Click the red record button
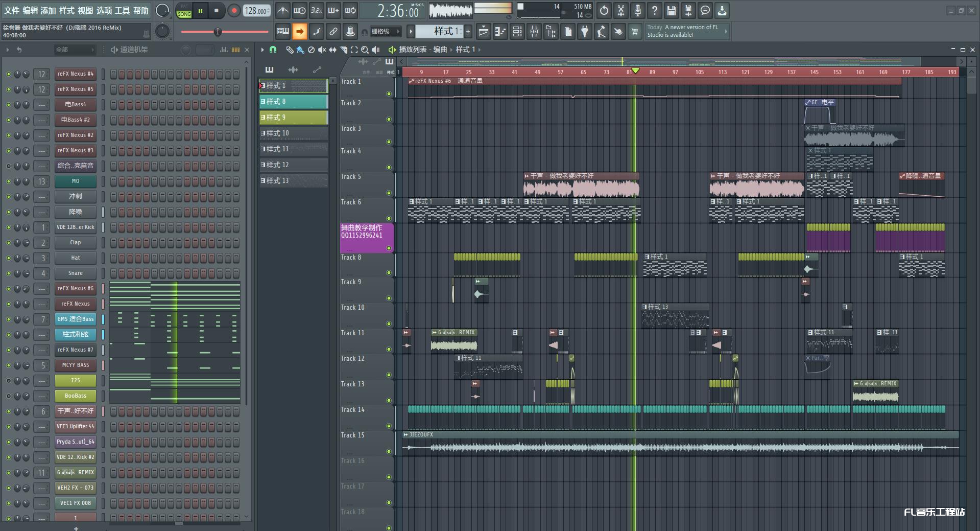 click(234, 10)
